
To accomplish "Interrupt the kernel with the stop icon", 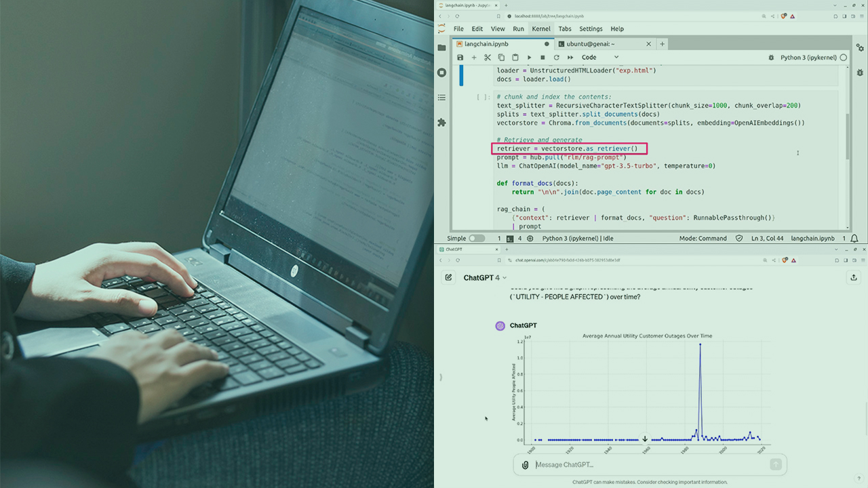I will tap(542, 58).
